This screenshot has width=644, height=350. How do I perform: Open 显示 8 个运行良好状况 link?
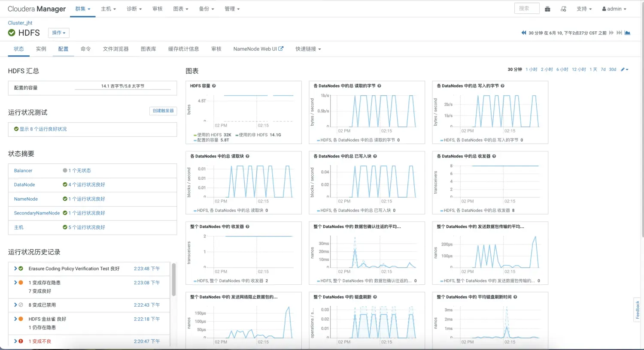[x=43, y=129]
